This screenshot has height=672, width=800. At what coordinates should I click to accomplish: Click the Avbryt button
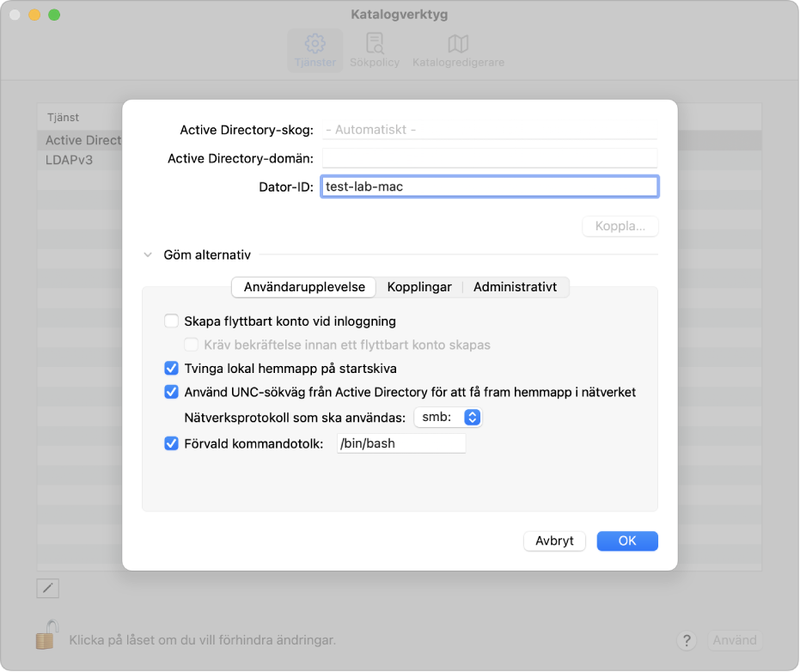(x=554, y=541)
